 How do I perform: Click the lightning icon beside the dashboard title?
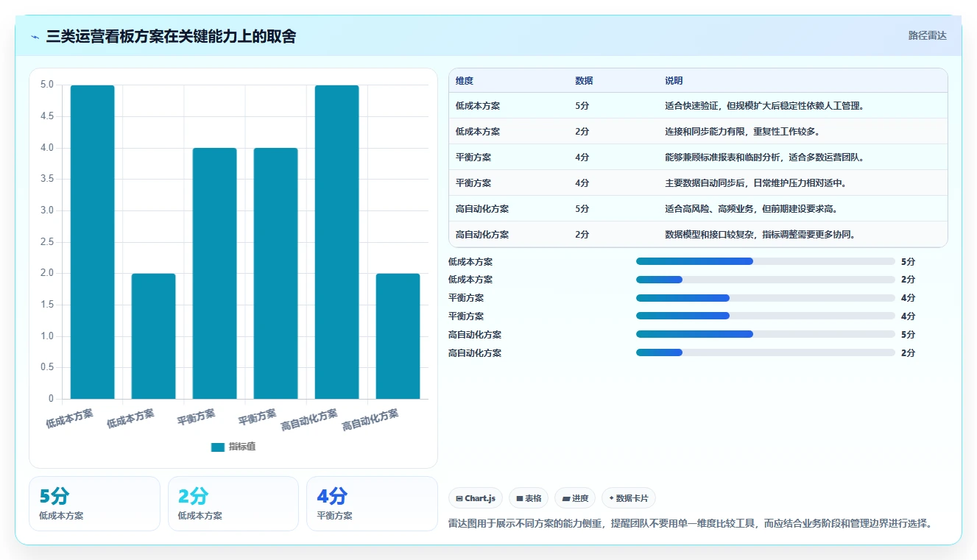click(x=35, y=37)
